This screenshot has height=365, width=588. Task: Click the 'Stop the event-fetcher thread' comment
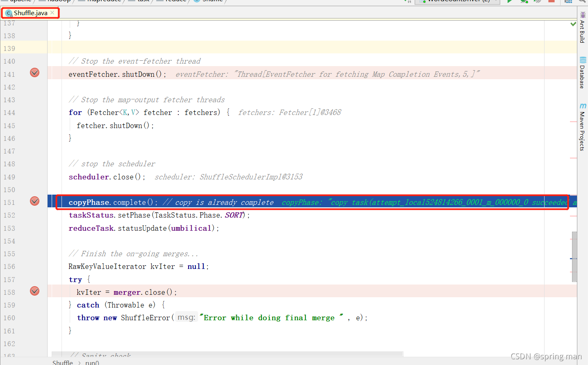click(x=134, y=61)
